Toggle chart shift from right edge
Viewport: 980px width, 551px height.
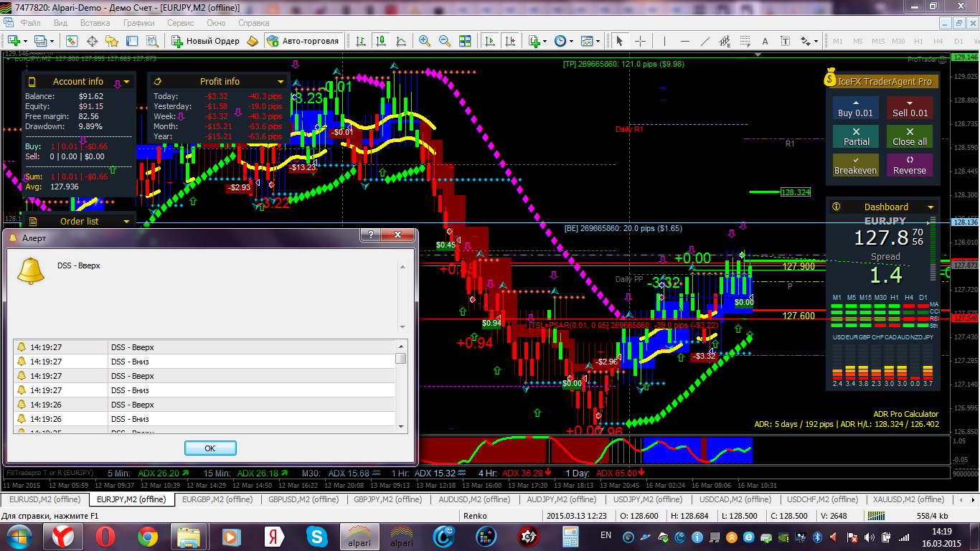pos(509,41)
